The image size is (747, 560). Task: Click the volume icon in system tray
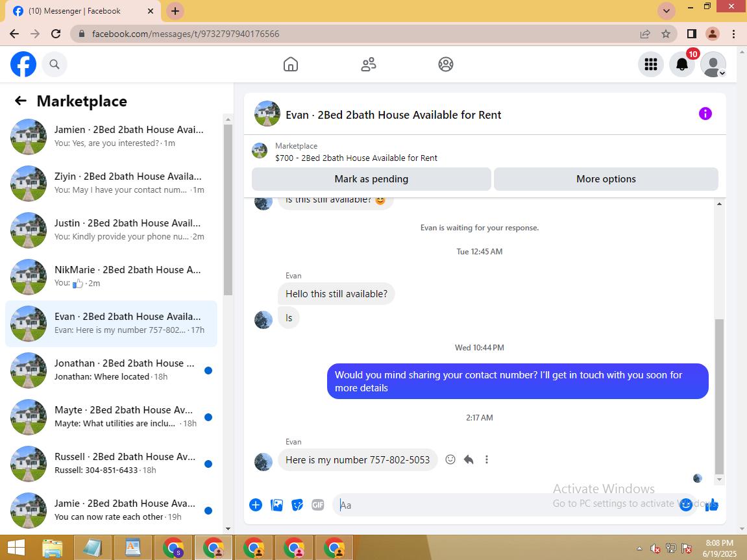[x=655, y=548]
